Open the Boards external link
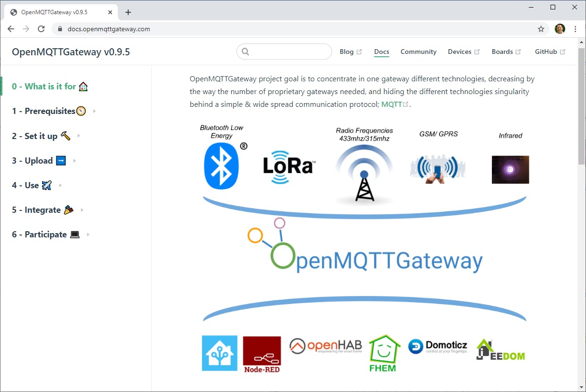Image resolution: width=586 pixels, height=392 pixels. click(506, 52)
